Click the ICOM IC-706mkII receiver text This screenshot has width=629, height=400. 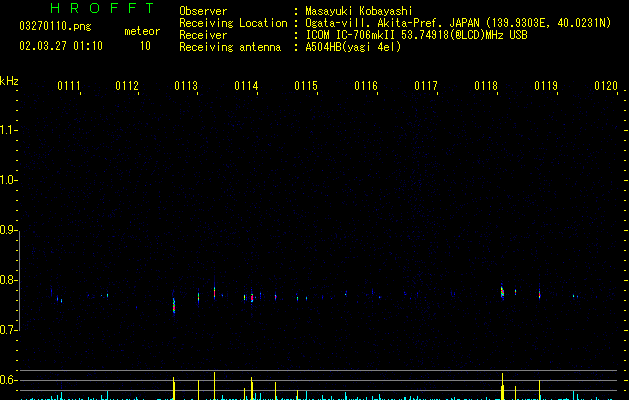[x=416, y=35]
